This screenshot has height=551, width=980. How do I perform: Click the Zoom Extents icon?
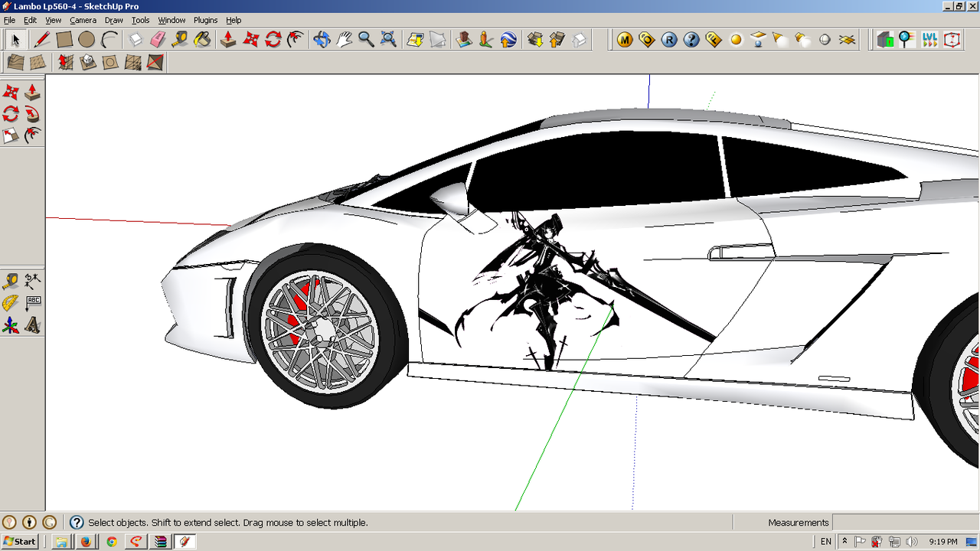tap(389, 39)
